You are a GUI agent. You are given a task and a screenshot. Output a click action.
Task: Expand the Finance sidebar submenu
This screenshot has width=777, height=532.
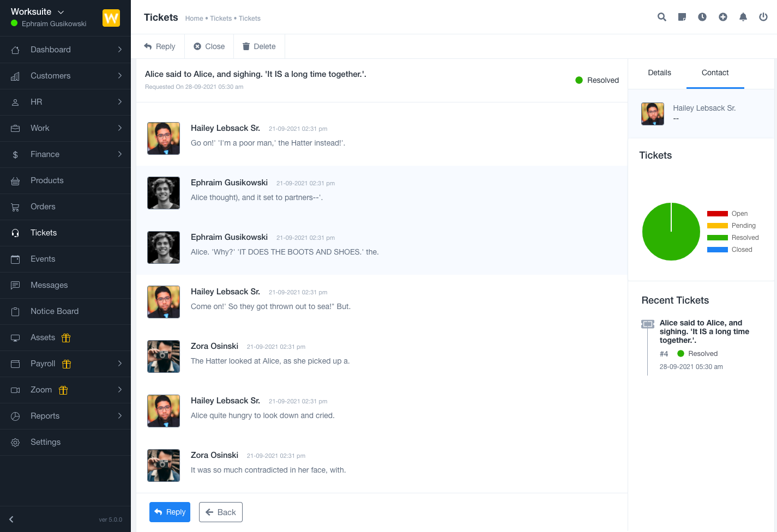tap(65, 154)
